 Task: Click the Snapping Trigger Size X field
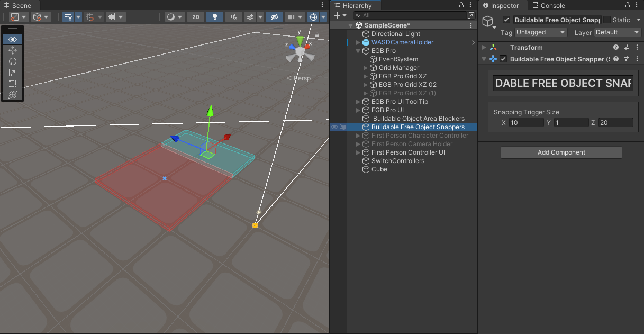tap(526, 122)
